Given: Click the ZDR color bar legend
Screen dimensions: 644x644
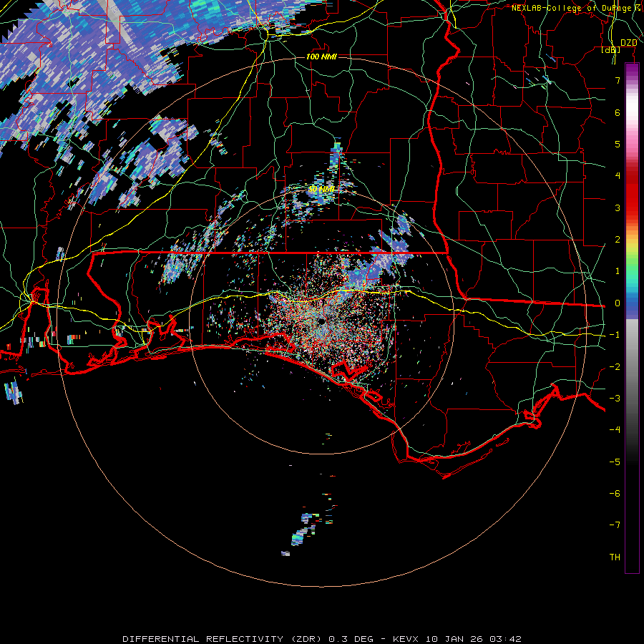Looking at the screenshot, I should [x=632, y=318].
